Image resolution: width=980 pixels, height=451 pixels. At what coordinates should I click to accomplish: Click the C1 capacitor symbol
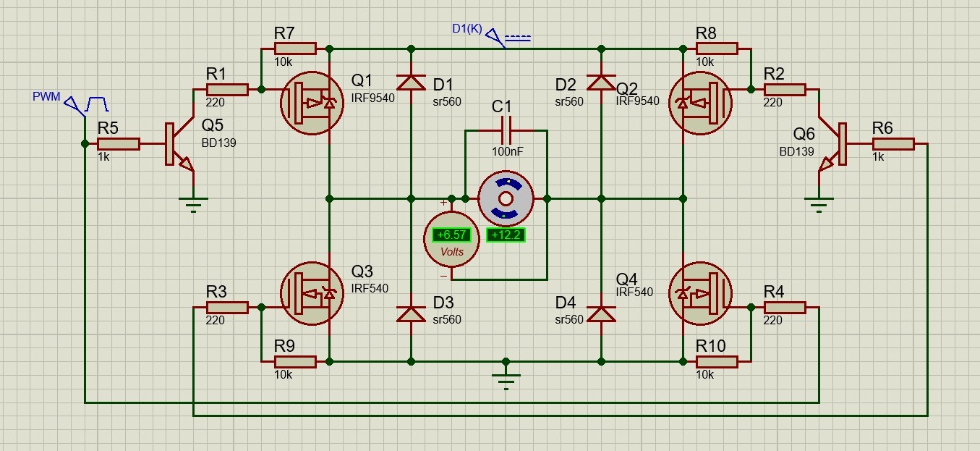point(506,130)
